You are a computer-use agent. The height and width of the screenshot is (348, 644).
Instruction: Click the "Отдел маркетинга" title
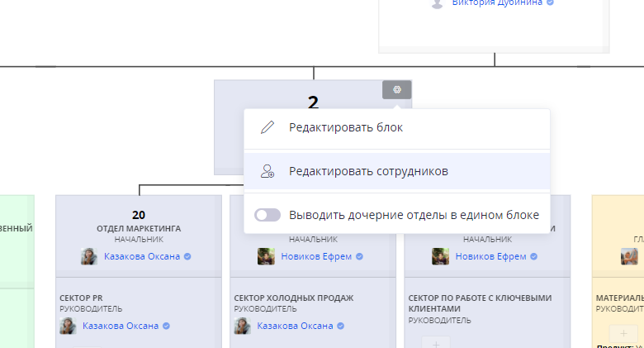pyautogui.click(x=139, y=228)
